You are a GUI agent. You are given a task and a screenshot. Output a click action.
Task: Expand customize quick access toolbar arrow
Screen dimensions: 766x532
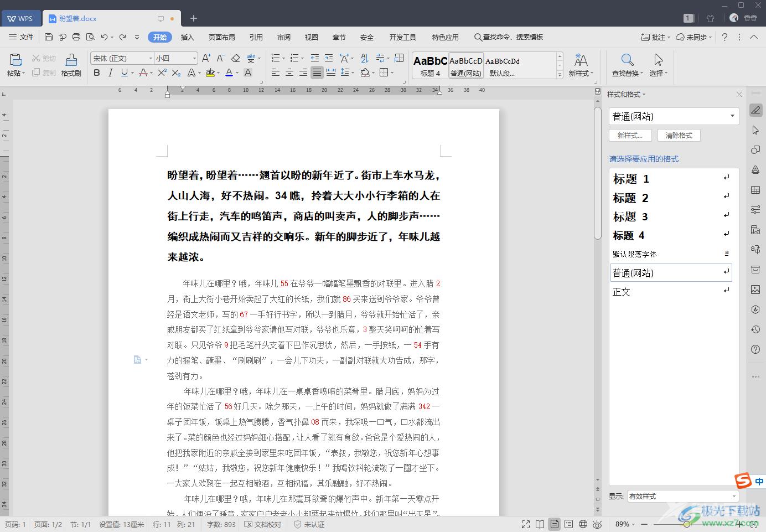click(137, 37)
